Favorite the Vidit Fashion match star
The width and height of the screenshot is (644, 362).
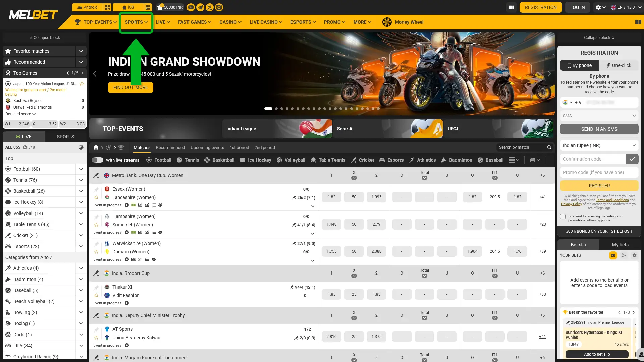[96, 295]
